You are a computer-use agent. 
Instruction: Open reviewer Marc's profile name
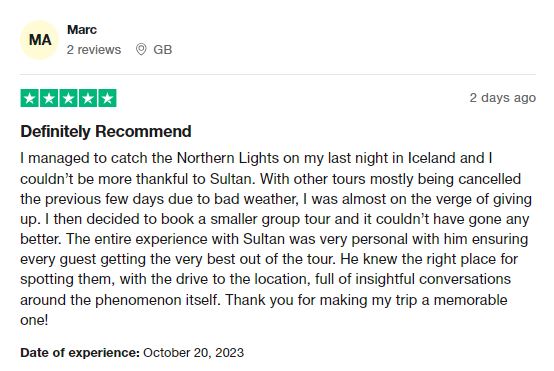pyautogui.click(x=82, y=30)
